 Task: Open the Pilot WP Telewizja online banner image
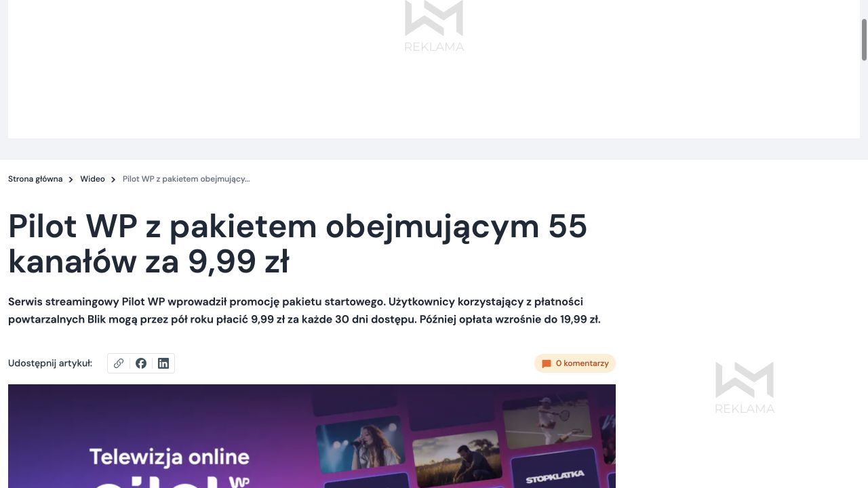[x=312, y=436]
